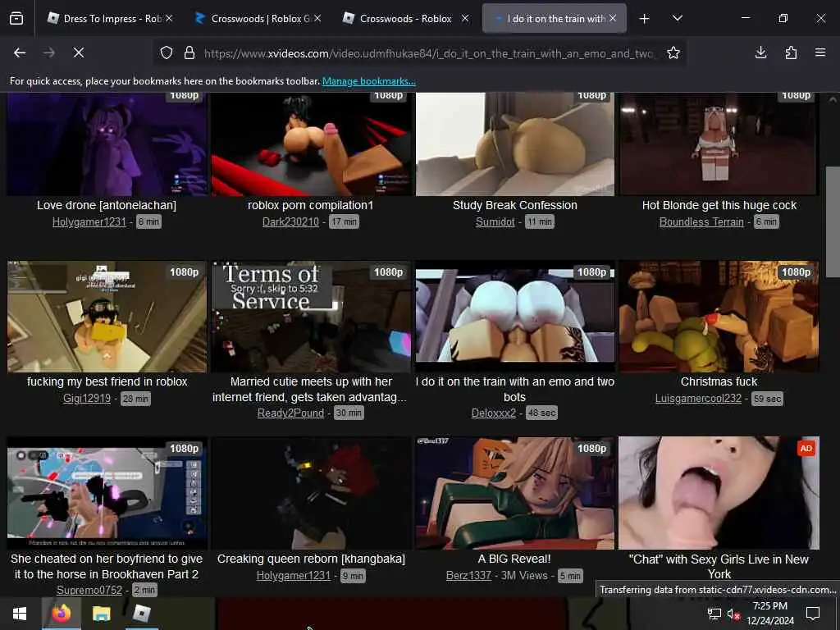Click the Manage bookmarks link
Viewport: 840px width, 630px height.
coord(368,81)
